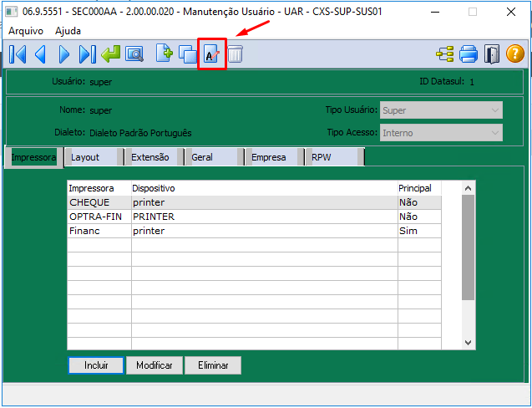
Task: Click the Incluir button
Action: coord(96,365)
